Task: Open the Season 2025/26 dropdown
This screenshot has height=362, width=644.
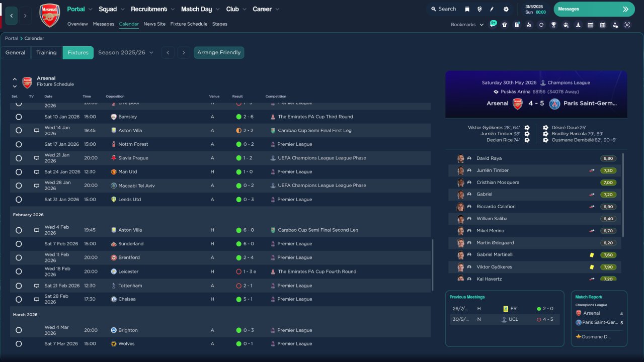Action: (126, 53)
